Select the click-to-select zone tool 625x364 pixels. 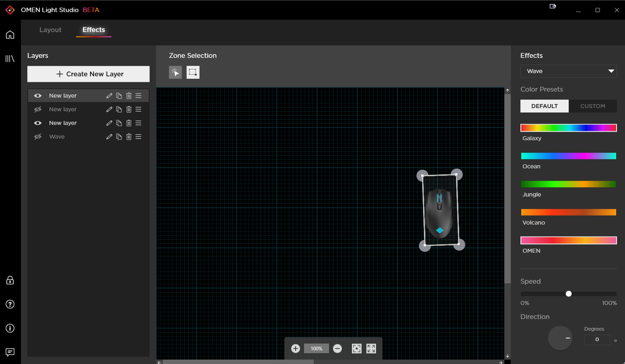(x=175, y=72)
